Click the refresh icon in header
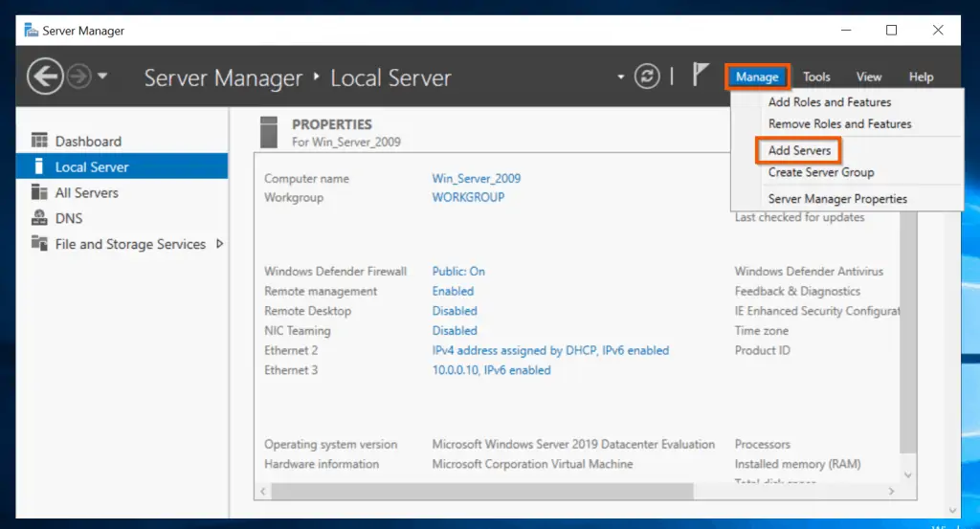 pos(647,77)
